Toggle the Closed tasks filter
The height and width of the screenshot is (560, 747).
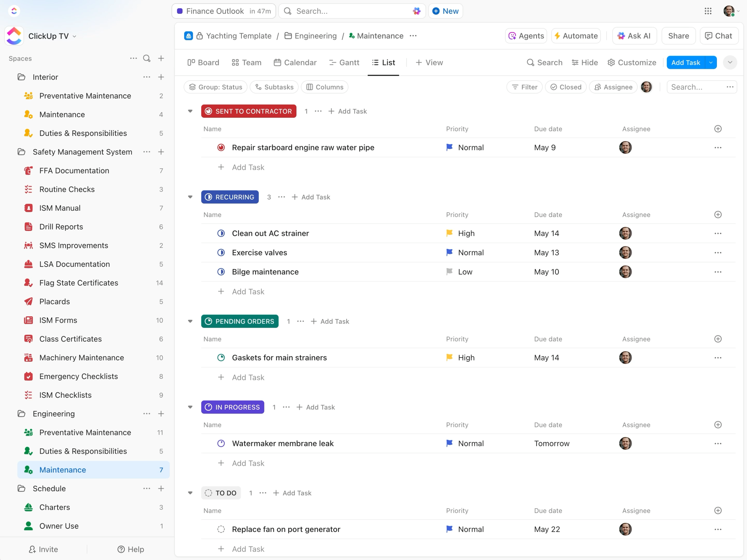click(x=566, y=87)
